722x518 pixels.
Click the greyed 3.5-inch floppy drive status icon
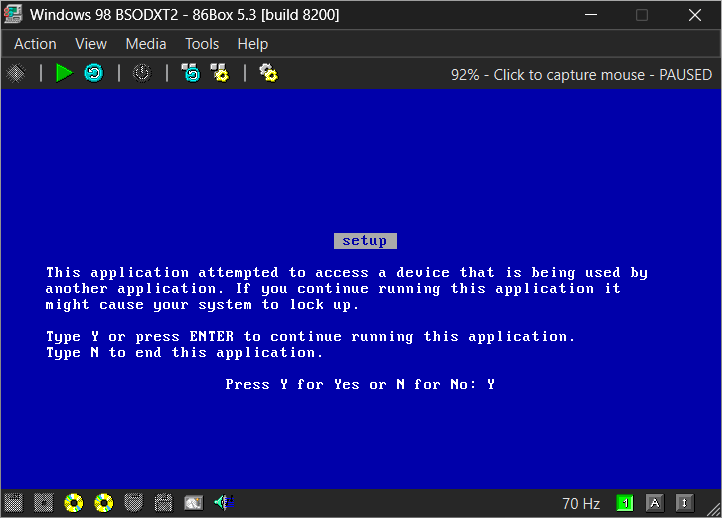pyautogui.click(x=13, y=503)
